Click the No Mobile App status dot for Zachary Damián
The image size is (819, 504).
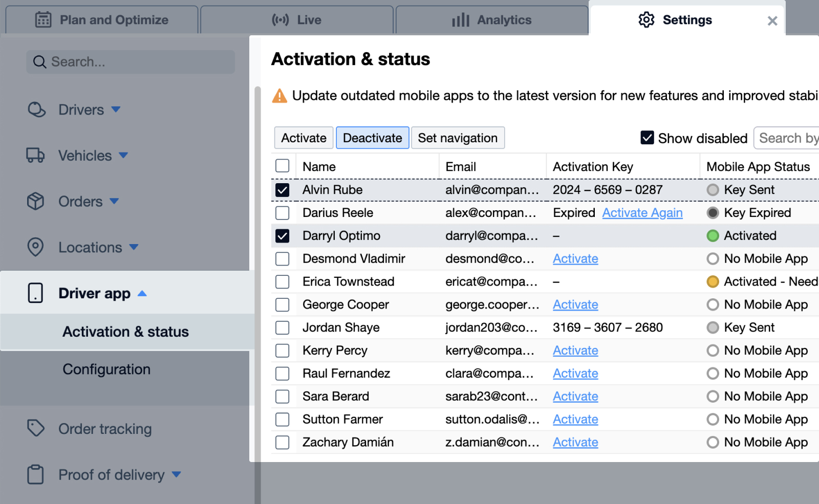point(713,442)
